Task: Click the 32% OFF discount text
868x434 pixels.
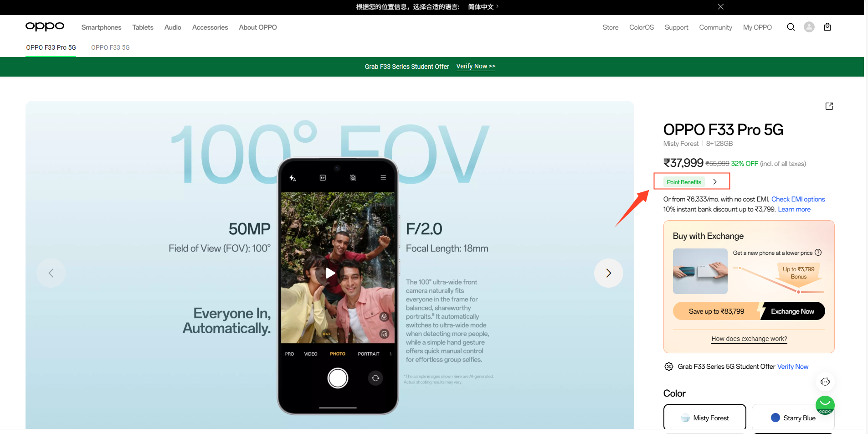Action: click(x=745, y=164)
